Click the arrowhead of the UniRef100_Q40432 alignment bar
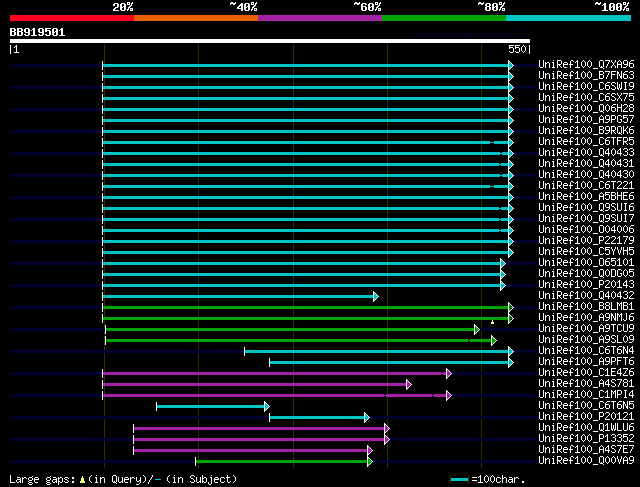The image size is (640, 487). 376,296
